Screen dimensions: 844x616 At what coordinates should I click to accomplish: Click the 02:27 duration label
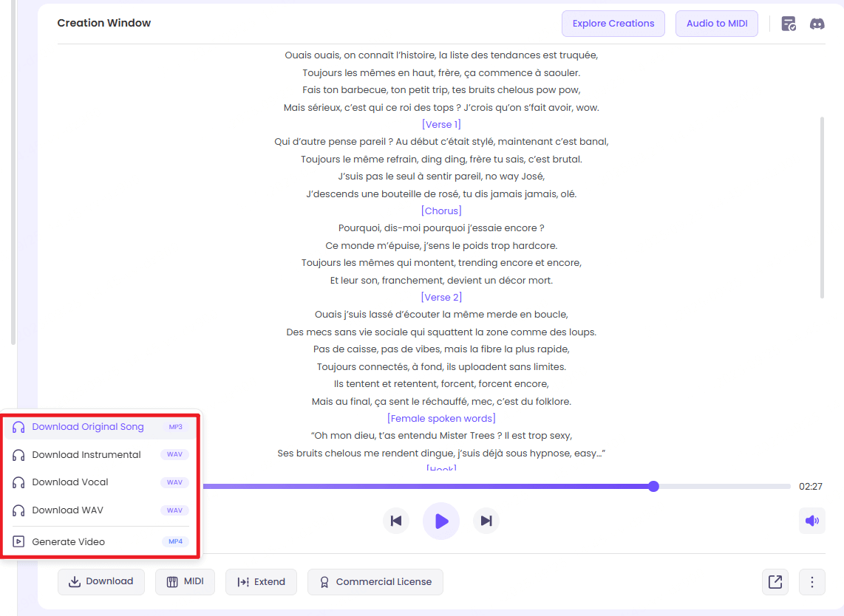pos(810,486)
